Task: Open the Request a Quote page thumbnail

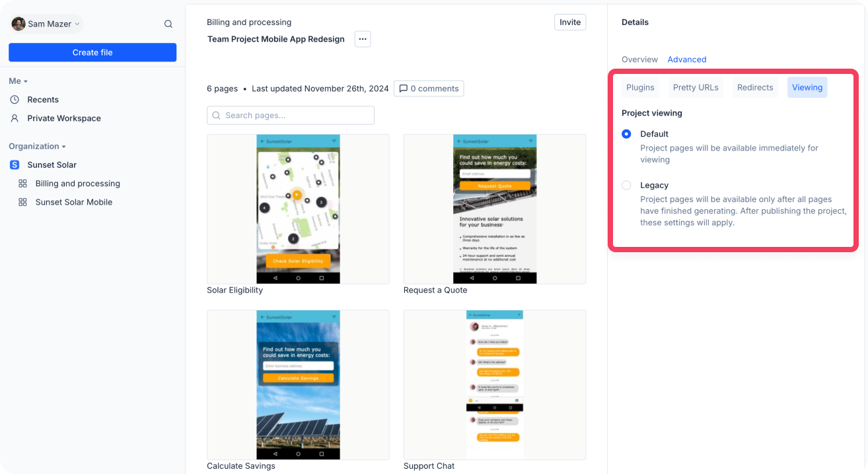Action: click(x=494, y=209)
